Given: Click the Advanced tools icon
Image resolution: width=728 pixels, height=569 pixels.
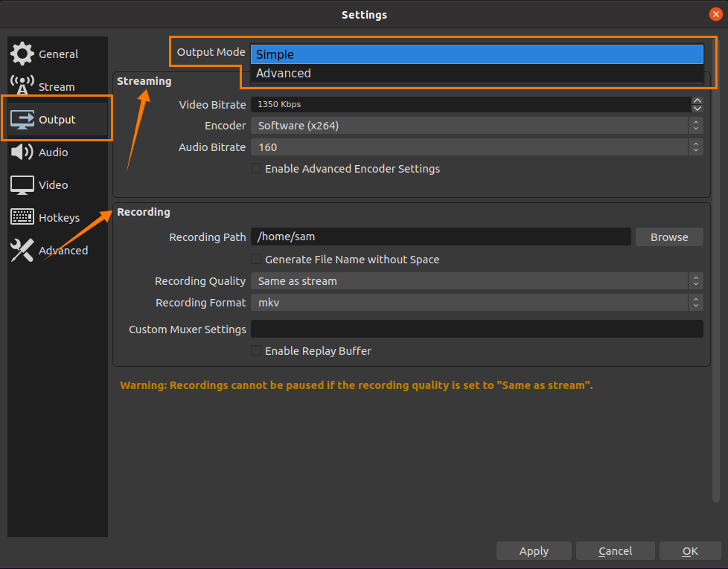Looking at the screenshot, I should tap(22, 250).
